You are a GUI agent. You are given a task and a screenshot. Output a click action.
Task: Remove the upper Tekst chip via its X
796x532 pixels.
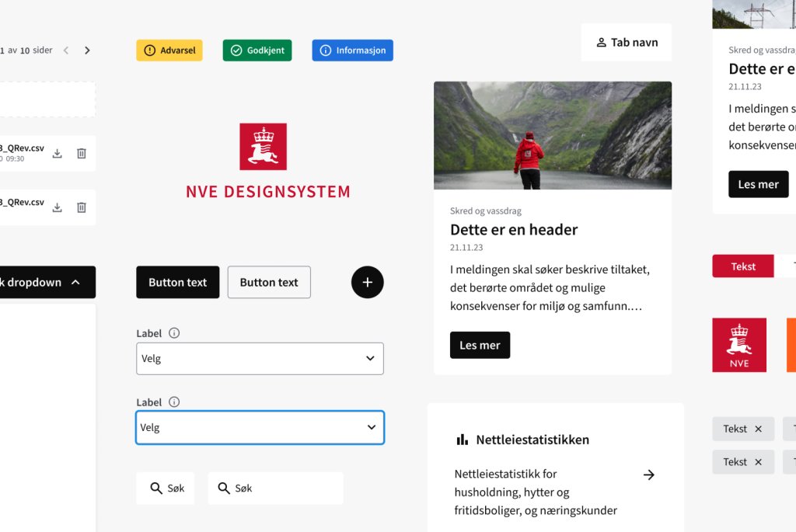click(759, 429)
